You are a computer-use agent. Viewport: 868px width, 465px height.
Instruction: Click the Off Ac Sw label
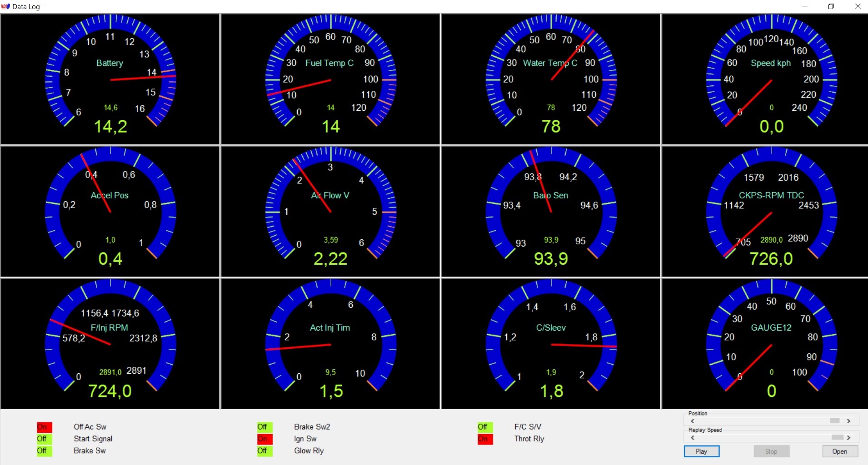[x=90, y=427]
